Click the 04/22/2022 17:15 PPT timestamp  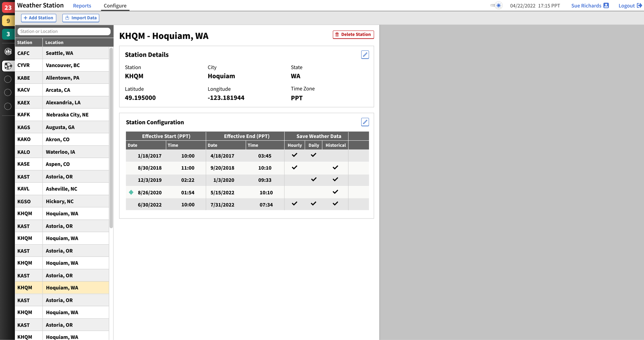point(535,6)
